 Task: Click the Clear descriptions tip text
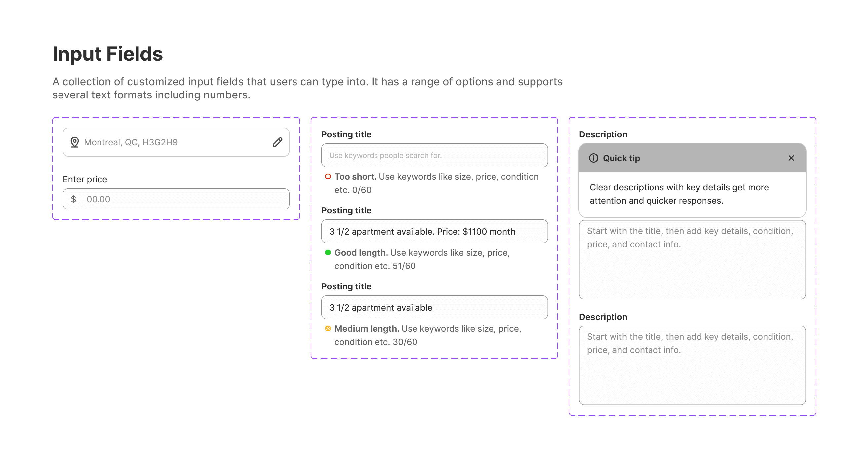[679, 194]
